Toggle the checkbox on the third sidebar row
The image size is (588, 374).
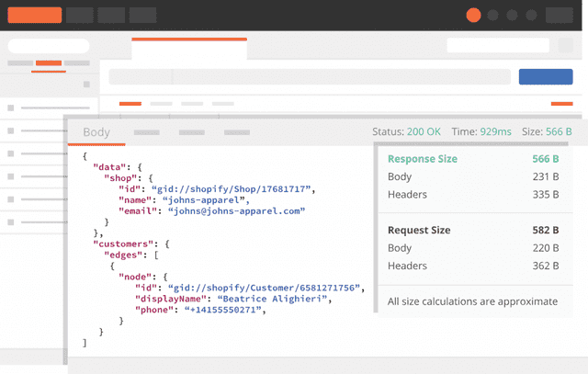tap(11, 153)
